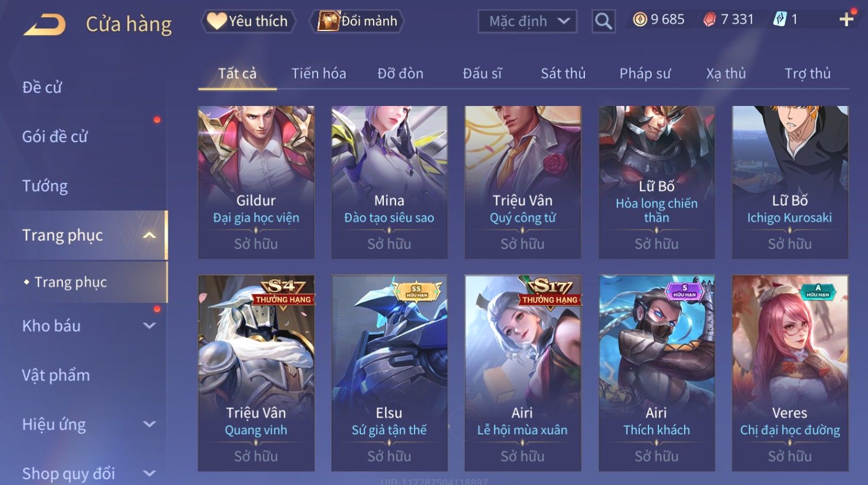Image resolution: width=868 pixels, height=485 pixels.
Task: Open Vật phẩm in the sidebar
Action: [56, 376]
